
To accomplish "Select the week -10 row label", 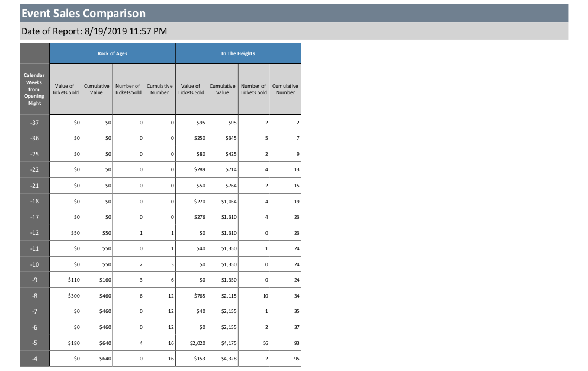I will coord(34,264).
